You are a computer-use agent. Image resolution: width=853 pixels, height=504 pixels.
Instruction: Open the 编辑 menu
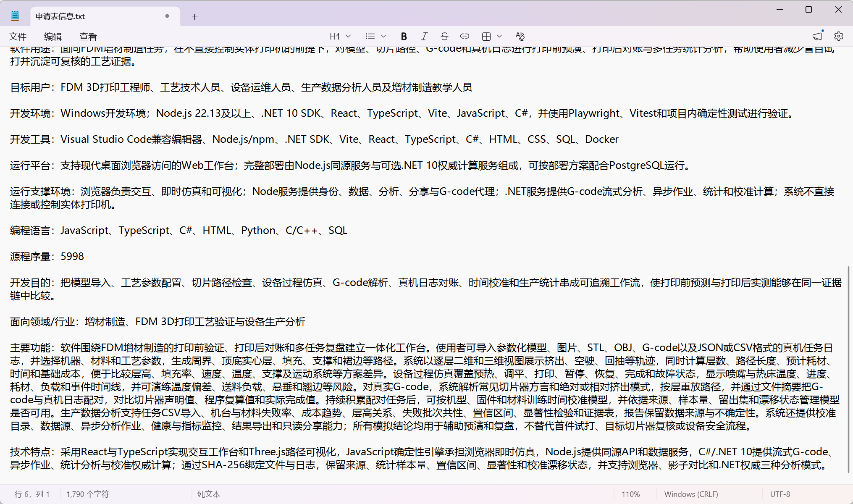[x=53, y=37]
